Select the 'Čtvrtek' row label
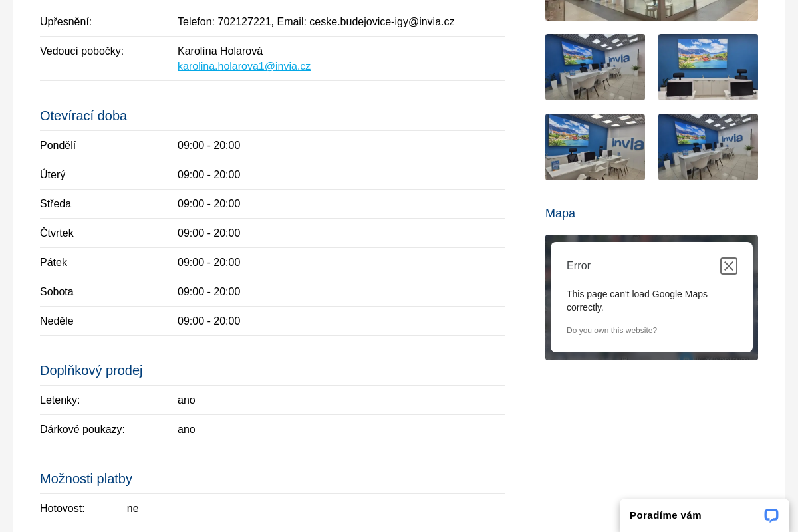Screen dimensions: 798x532 pyautogui.click(x=57, y=233)
